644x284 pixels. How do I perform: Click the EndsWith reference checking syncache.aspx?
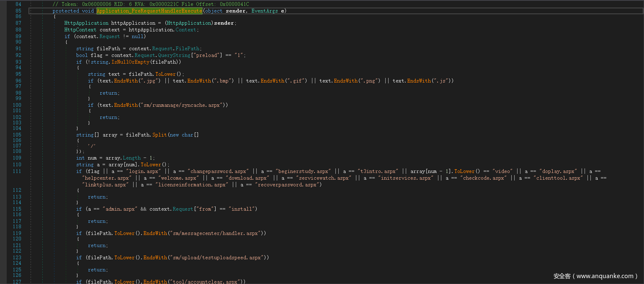[x=126, y=105]
